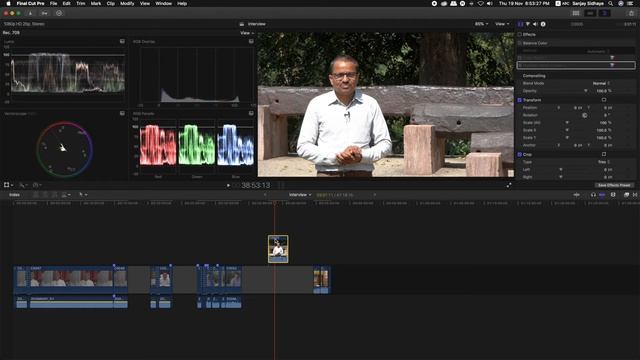Adjust the Scale X slider
640x360 pixels.
[567, 130]
